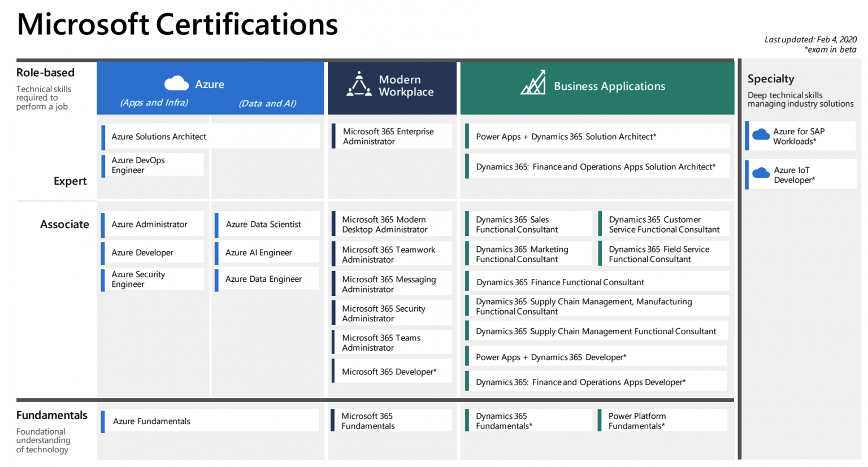Choose Microsoft 365 Security Administrator
Viewport: 868px width, 467px height.
click(x=392, y=313)
